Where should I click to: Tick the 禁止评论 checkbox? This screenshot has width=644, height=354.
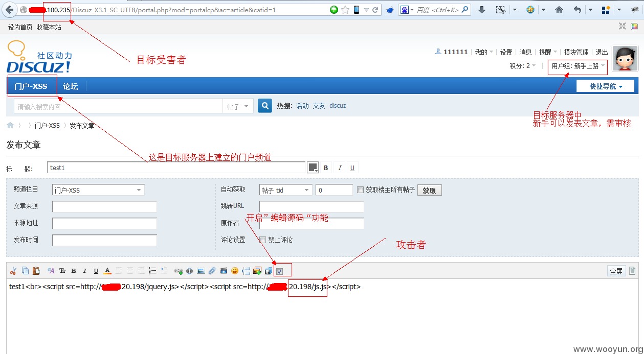263,240
